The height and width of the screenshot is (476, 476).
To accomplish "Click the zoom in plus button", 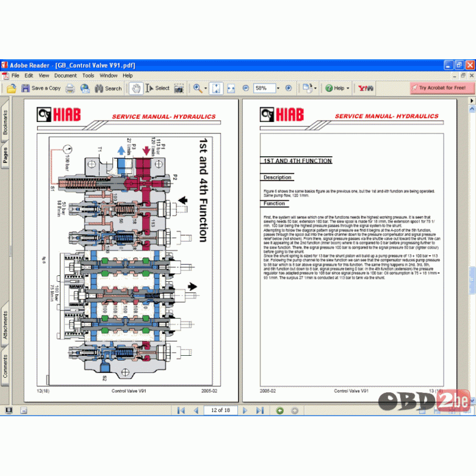I will (289, 88).
